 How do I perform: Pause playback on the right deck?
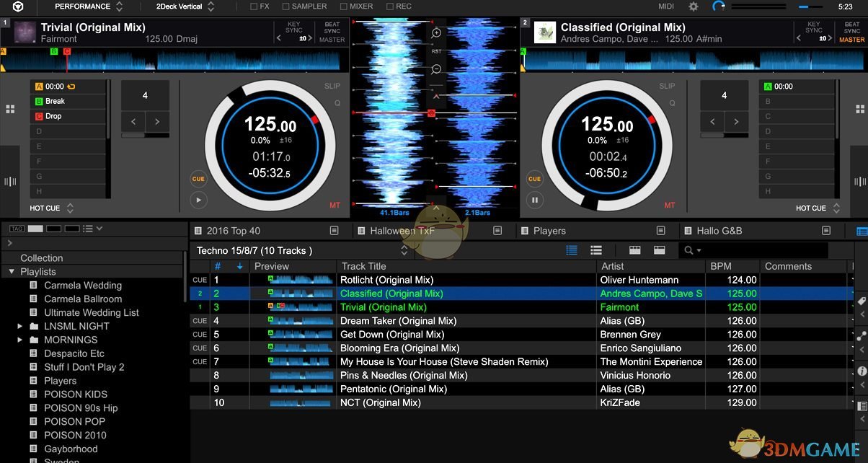point(534,200)
